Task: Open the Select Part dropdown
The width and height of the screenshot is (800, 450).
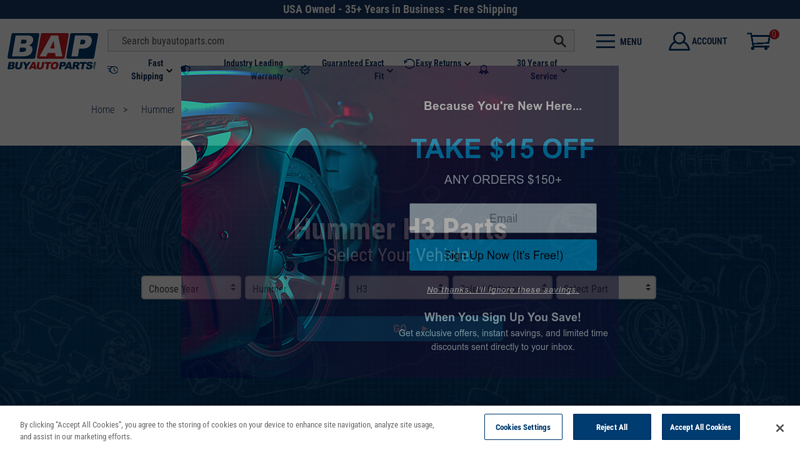Action: click(x=606, y=288)
